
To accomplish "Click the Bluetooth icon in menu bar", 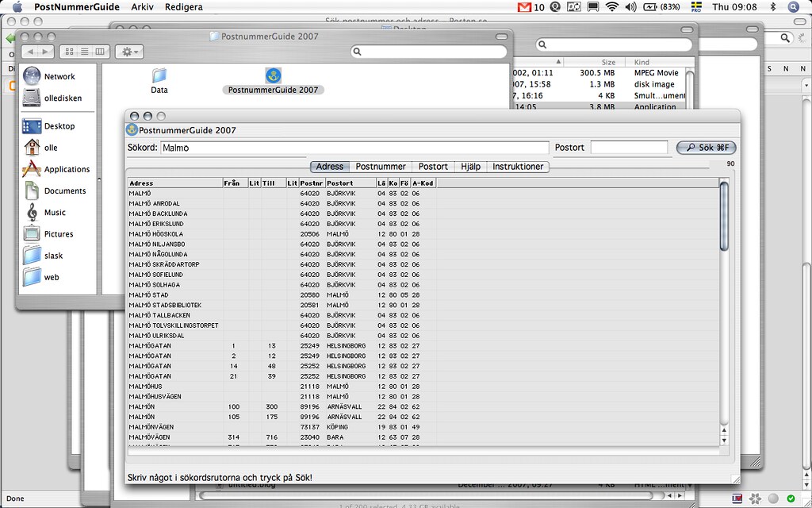I will tap(773, 6).
